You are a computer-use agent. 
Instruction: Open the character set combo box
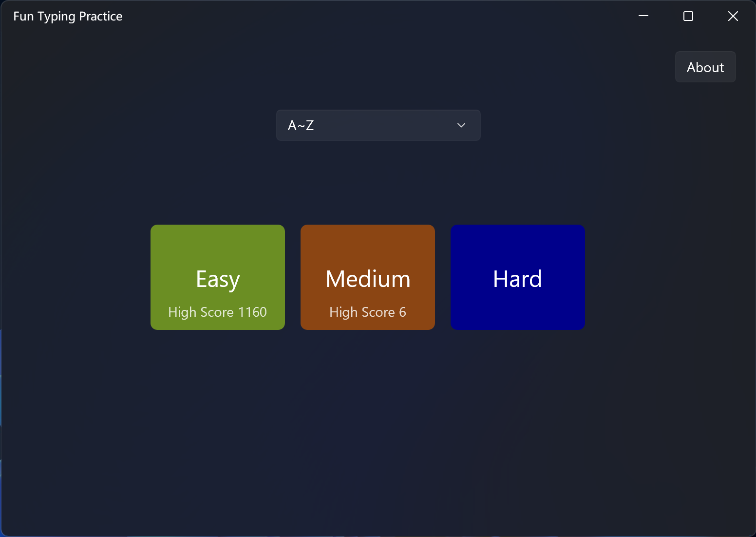[x=378, y=125]
